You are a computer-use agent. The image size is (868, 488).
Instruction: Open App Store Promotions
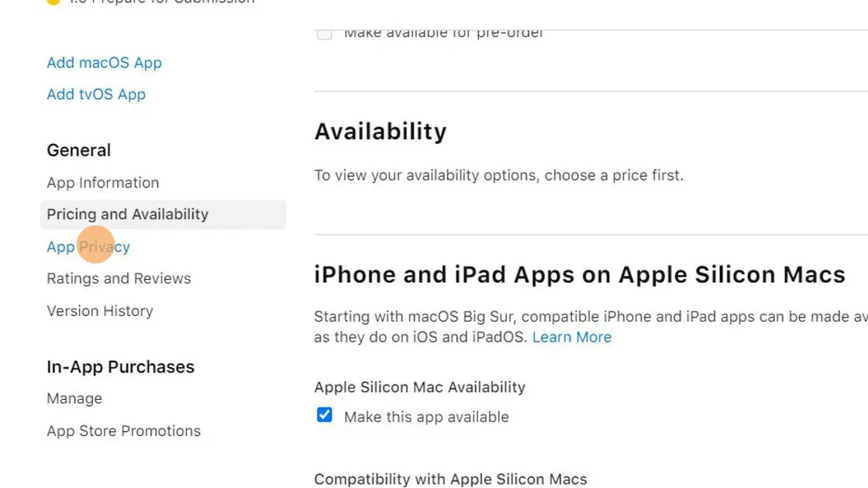[123, 431]
